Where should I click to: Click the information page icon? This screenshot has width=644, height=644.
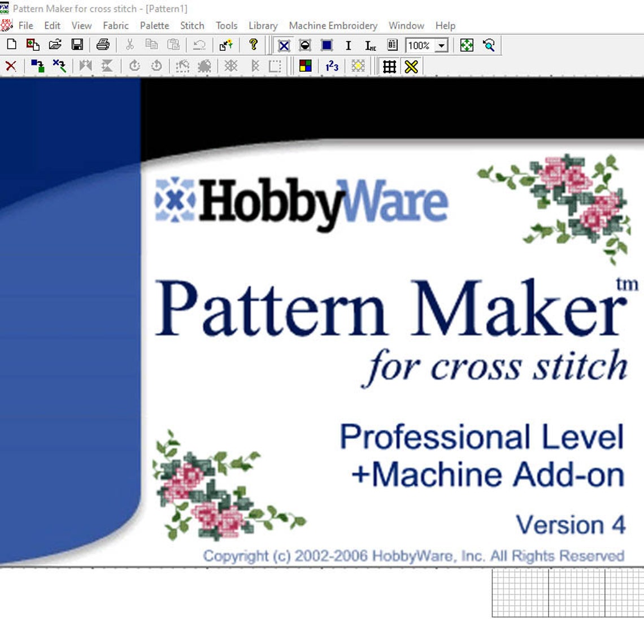pyautogui.click(x=392, y=45)
